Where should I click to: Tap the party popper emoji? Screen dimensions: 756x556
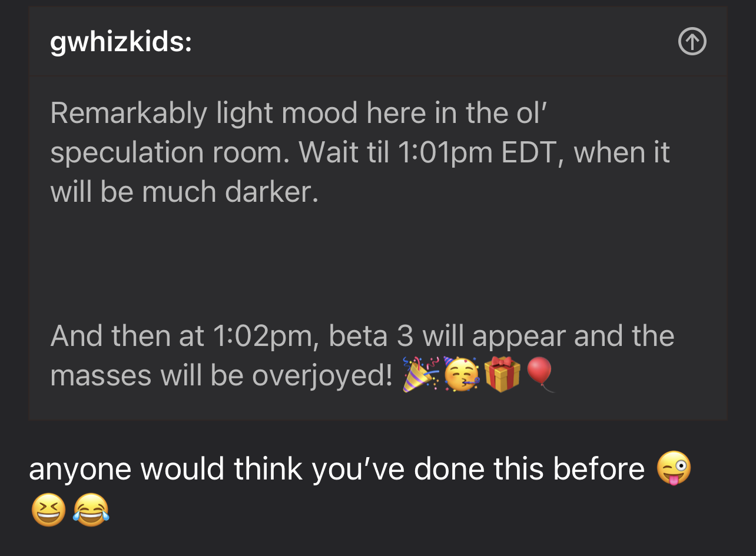tap(420, 374)
